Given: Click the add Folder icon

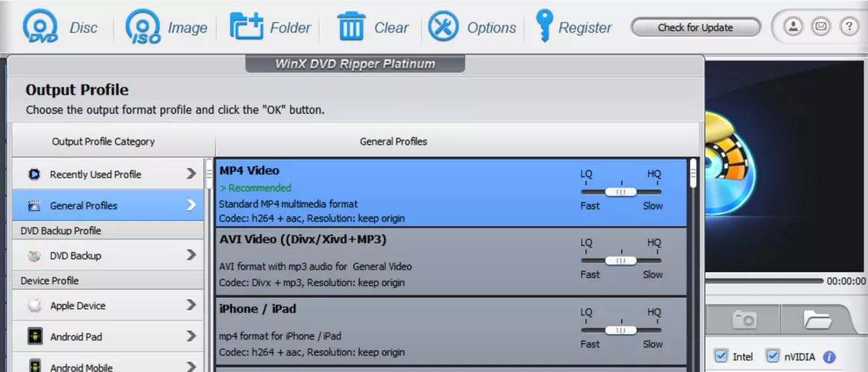Looking at the screenshot, I should click(247, 28).
